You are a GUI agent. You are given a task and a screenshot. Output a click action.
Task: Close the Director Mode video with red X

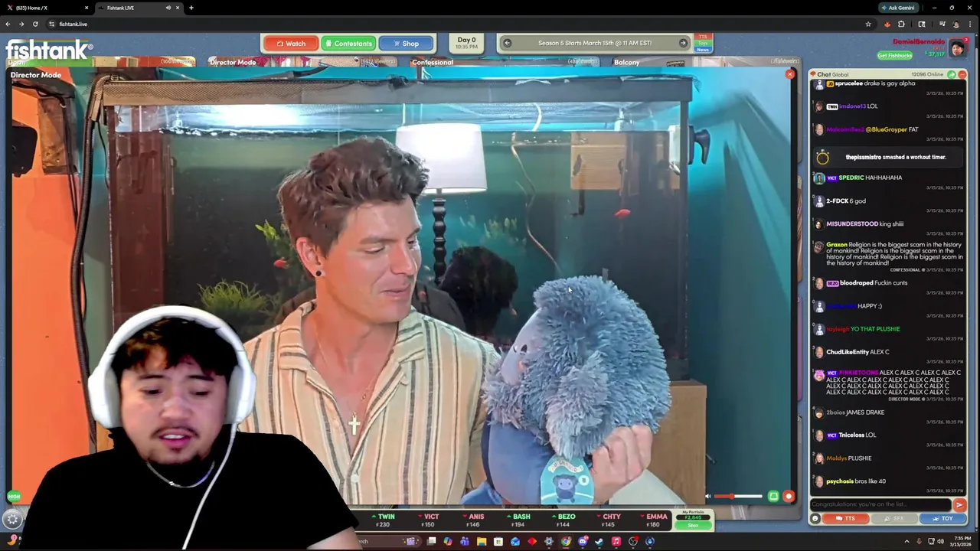point(790,74)
